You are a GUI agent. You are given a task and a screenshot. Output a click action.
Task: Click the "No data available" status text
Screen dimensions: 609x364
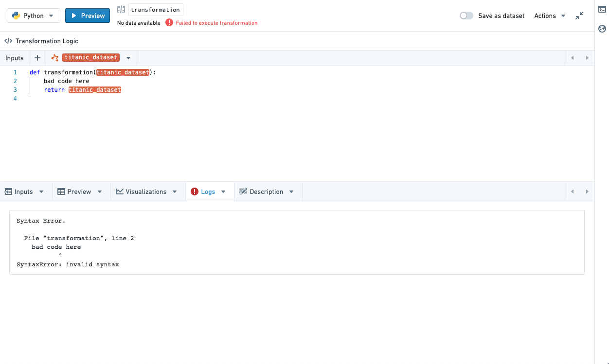coord(139,23)
